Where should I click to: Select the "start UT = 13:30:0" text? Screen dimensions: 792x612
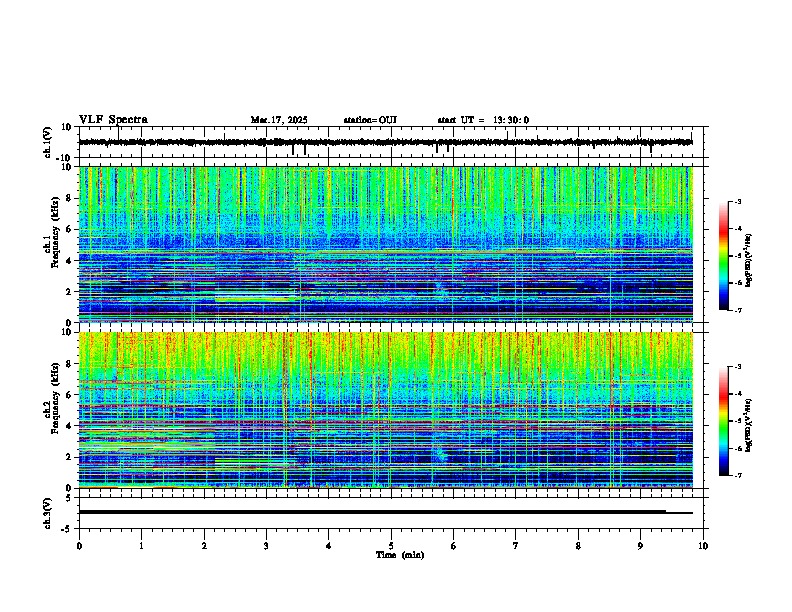pos(483,120)
